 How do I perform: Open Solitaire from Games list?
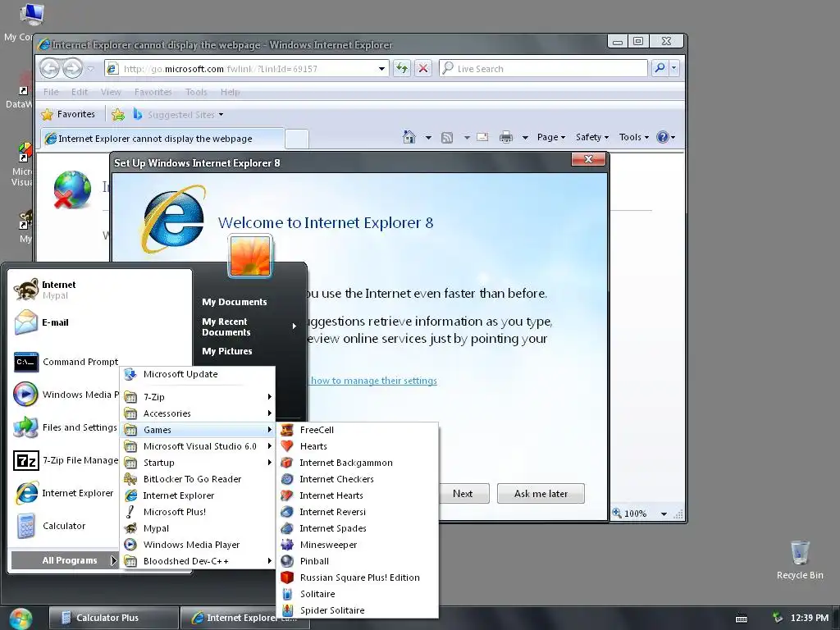358,594
